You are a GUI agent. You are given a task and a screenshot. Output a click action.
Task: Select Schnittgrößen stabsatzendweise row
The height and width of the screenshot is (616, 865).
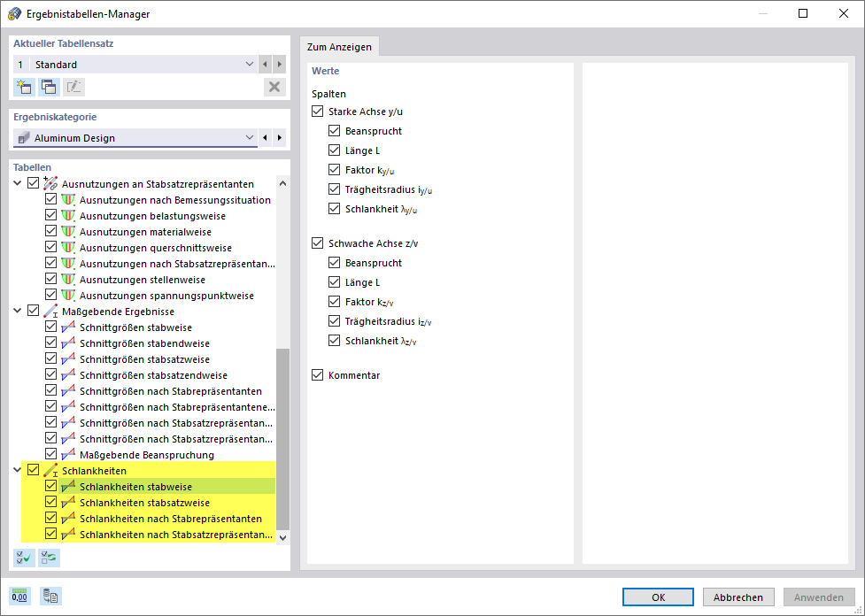[x=153, y=375]
